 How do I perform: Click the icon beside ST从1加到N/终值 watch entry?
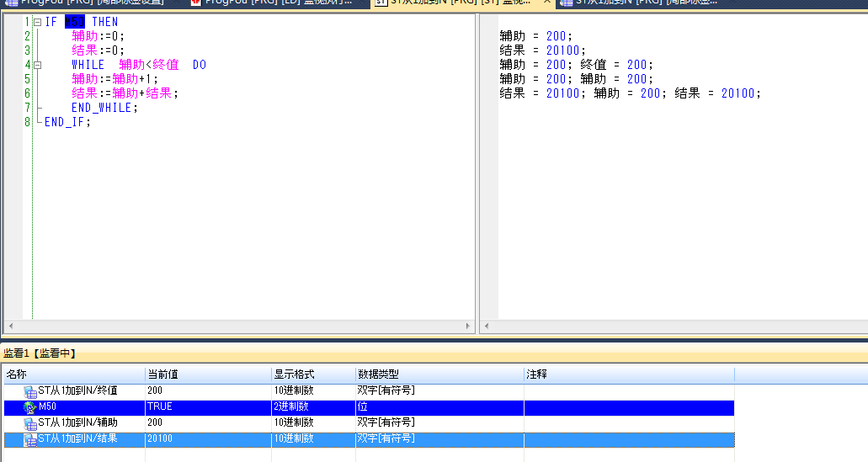click(x=30, y=391)
